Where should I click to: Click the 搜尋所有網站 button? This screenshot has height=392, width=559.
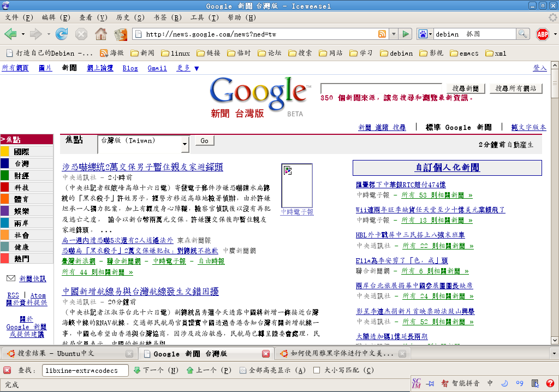(516, 88)
